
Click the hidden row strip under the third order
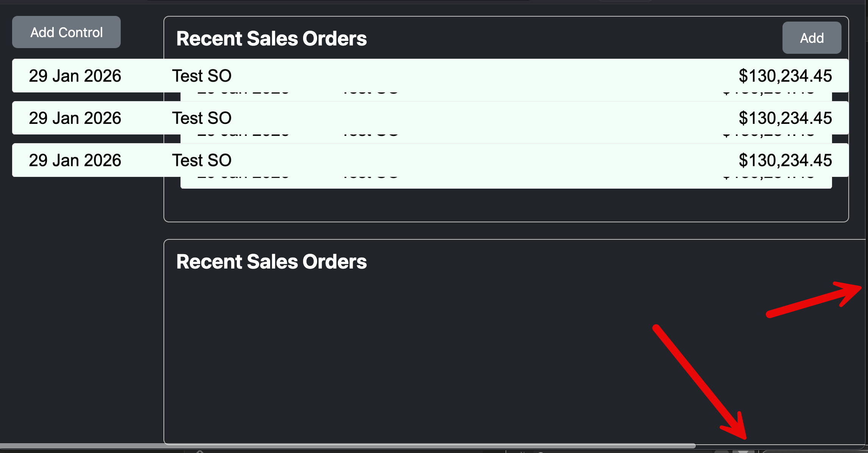coord(492,182)
